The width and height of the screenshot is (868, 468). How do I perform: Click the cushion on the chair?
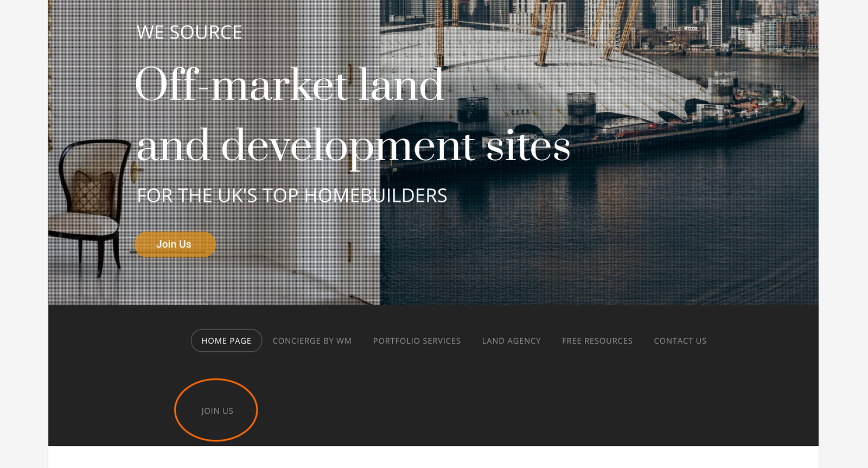[93, 192]
